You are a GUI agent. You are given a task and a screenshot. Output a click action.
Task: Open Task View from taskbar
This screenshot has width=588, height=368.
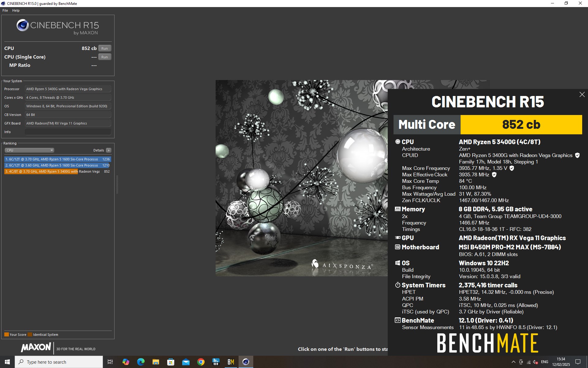coord(110,362)
